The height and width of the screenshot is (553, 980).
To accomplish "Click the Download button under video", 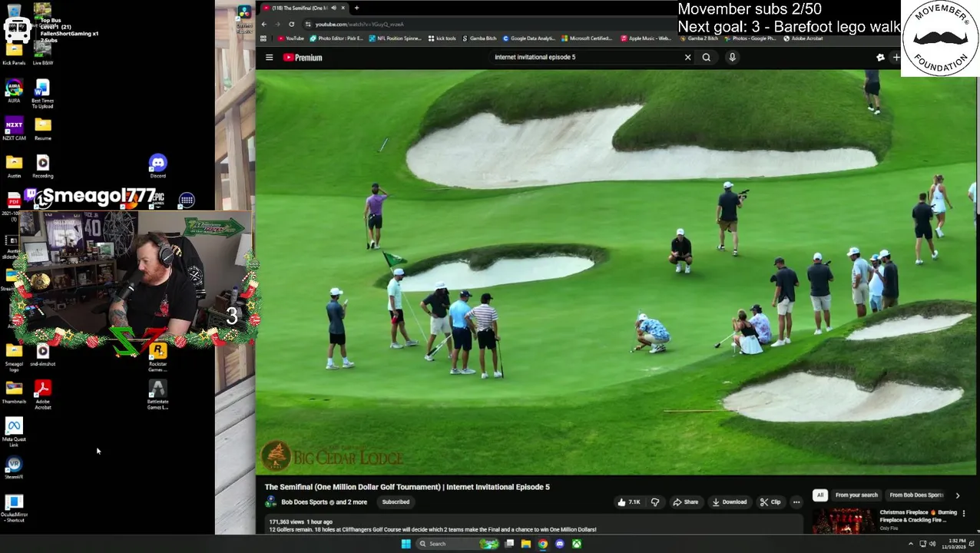I will 730,502.
